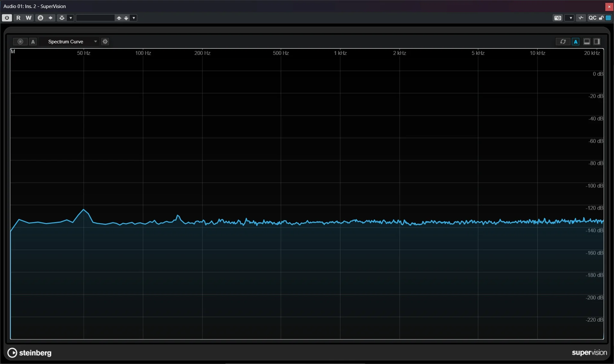Click the -20 dB level label
Screen dimensions: 614x364
596,96
